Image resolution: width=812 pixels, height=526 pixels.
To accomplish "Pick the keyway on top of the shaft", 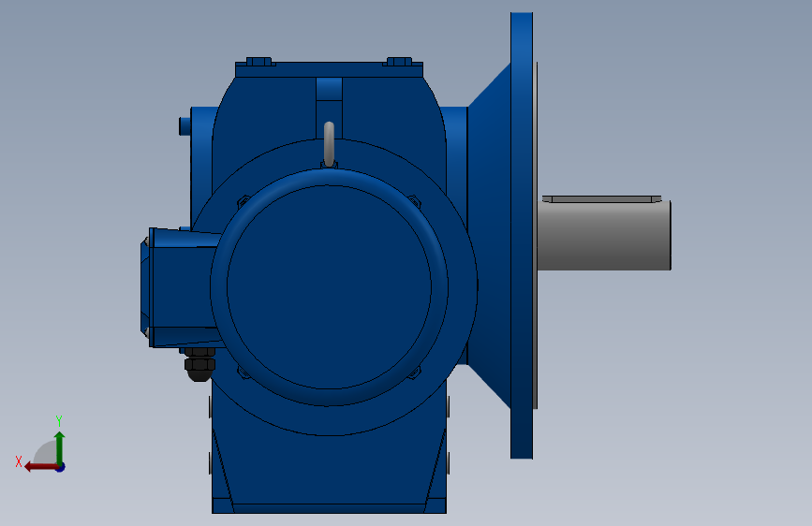I will 601,198.
